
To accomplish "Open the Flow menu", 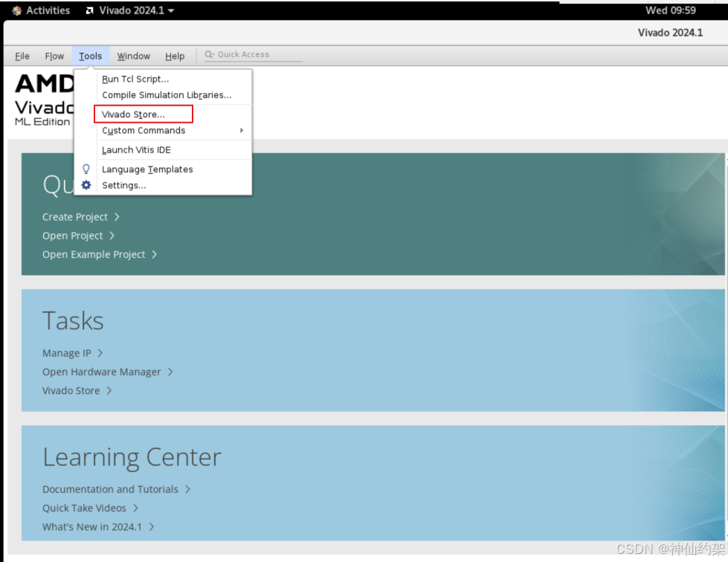I will (x=54, y=55).
